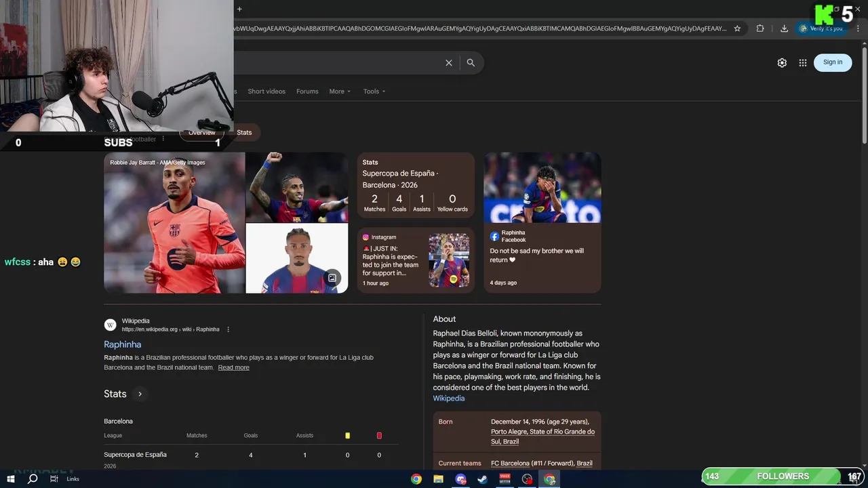Open Chrome three-dot menu

[858, 28]
